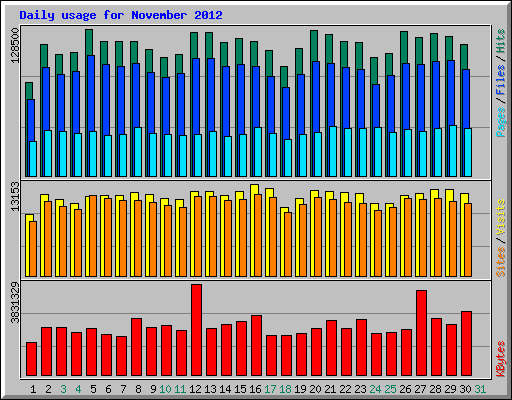Click the cyan pages bar for day 29
This screenshot has height=400, width=512.
[x=453, y=151]
